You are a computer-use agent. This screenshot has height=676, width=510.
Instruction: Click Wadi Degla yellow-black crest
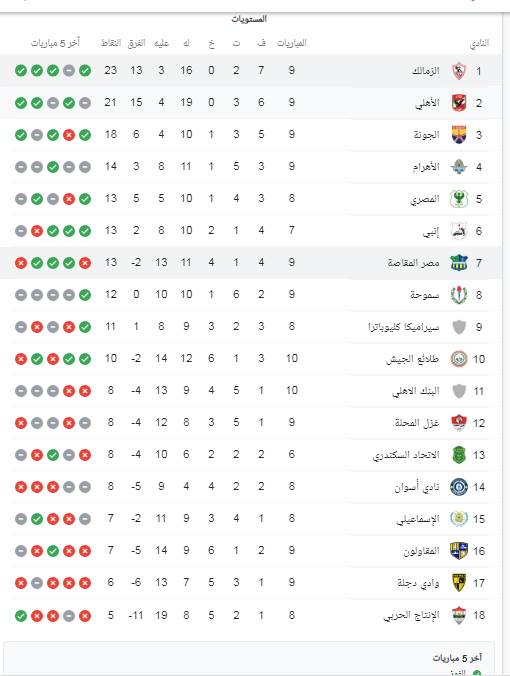pyautogui.click(x=459, y=583)
